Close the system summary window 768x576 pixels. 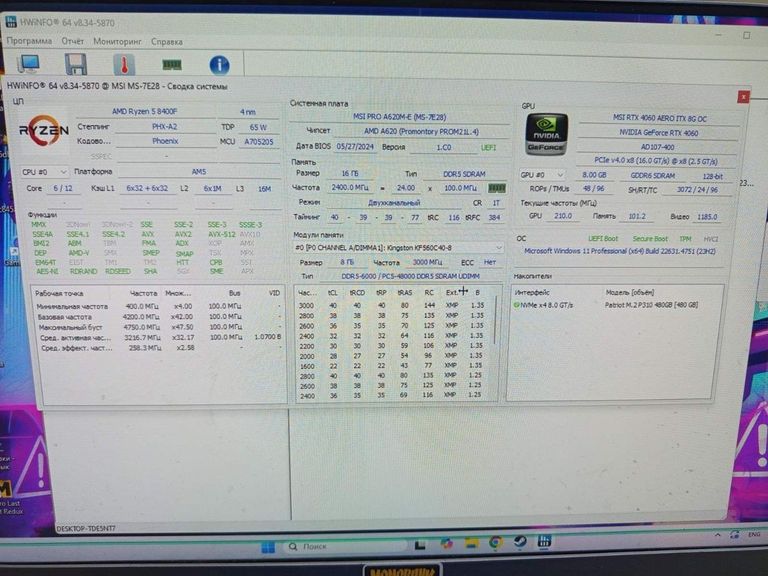pyautogui.click(x=743, y=97)
